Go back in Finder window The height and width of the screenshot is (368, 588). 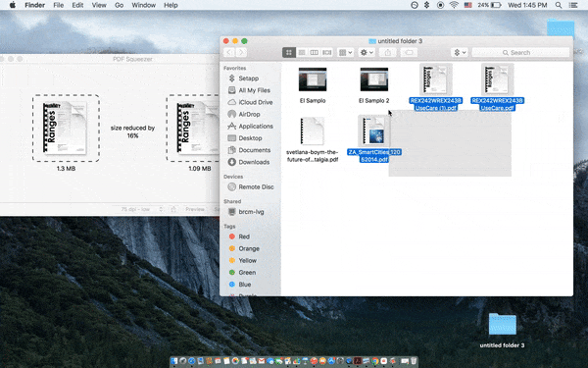pyautogui.click(x=229, y=53)
